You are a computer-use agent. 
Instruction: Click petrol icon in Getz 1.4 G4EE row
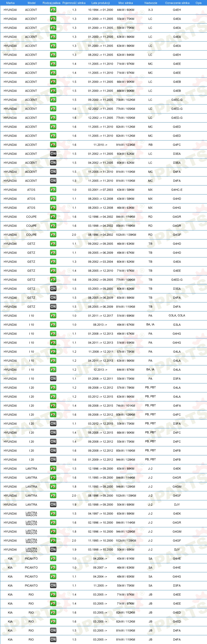tap(53, 271)
